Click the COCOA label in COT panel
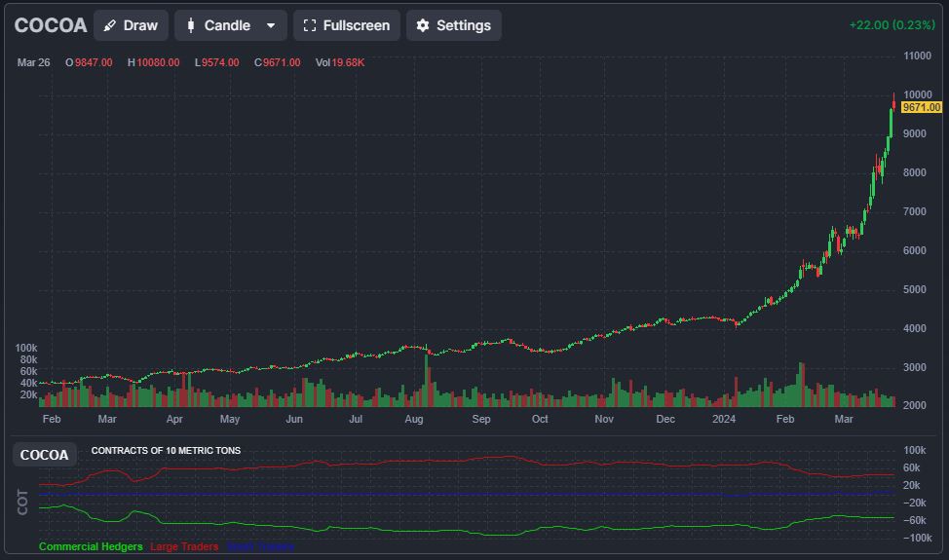The image size is (949, 560). click(x=45, y=455)
